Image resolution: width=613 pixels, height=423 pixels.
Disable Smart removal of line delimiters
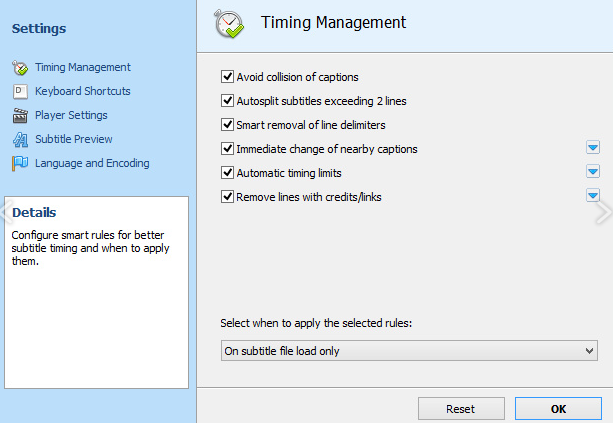pyautogui.click(x=228, y=125)
